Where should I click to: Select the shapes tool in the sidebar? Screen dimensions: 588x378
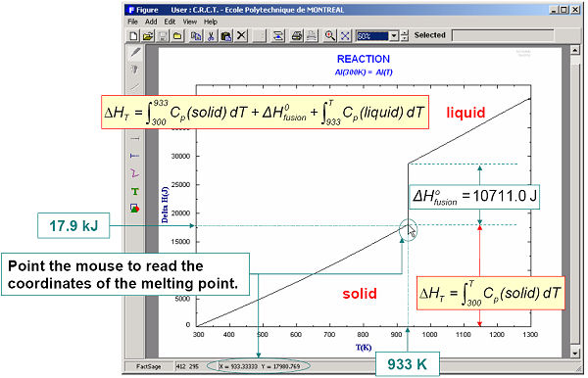[135, 209]
